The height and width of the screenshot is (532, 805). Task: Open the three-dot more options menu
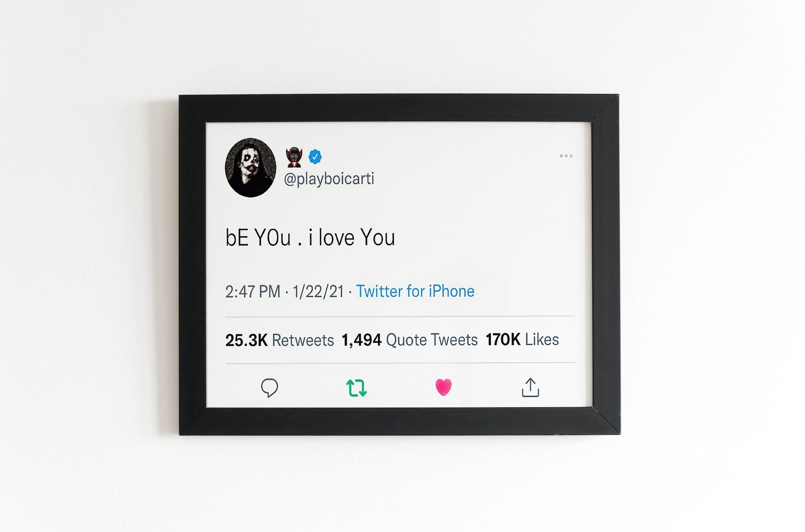(566, 156)
